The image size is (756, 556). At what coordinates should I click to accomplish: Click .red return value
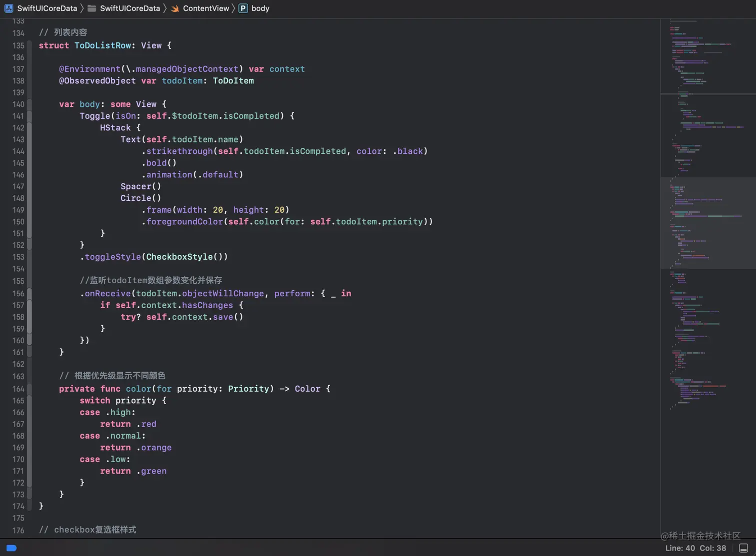tap(146, 424)
